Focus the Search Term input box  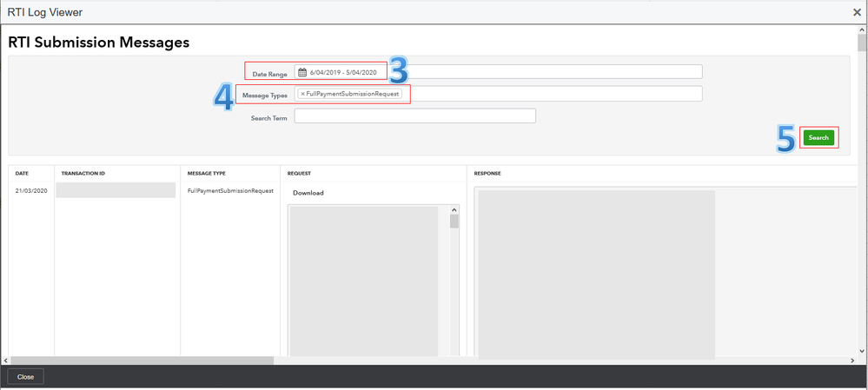click(414, 116)
